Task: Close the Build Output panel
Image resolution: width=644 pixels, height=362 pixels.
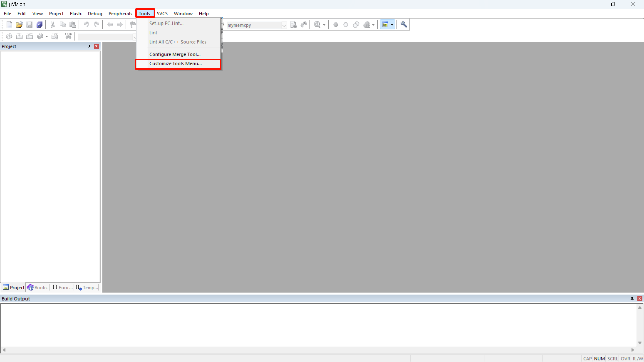Action: tap(640, 299)
